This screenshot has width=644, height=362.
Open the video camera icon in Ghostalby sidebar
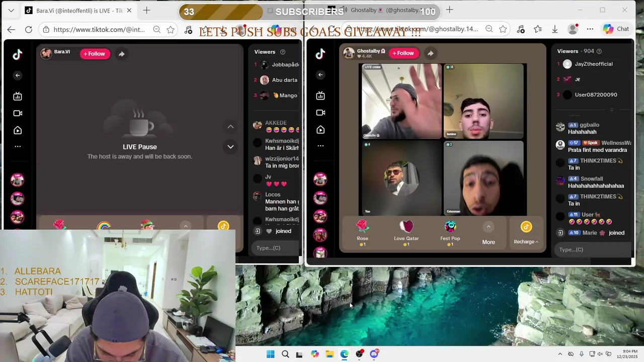320,113
